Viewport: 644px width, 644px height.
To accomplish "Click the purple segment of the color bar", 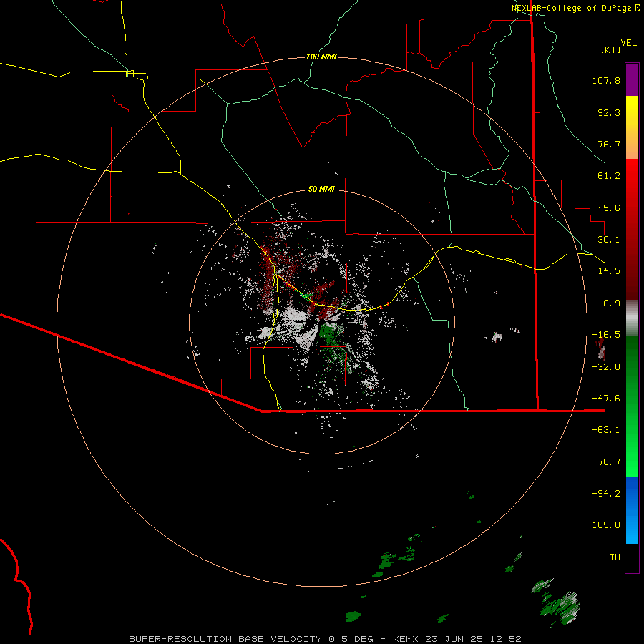I will coord(632,79).
